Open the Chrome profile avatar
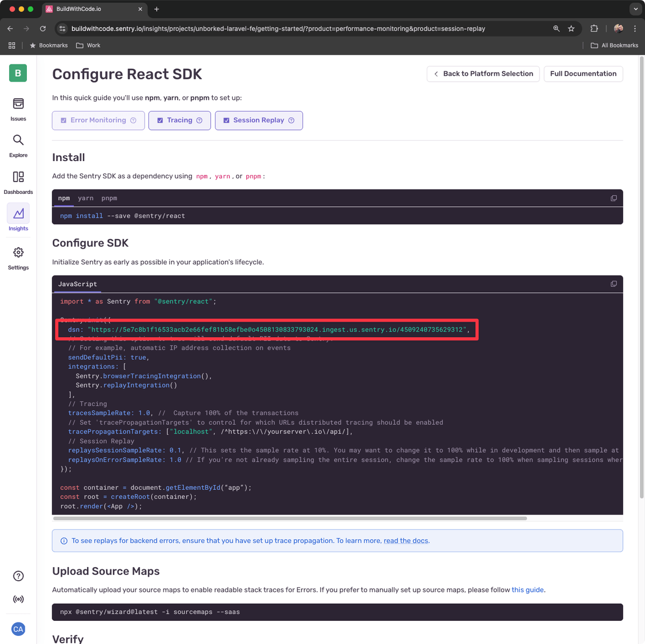 tap(619, 28)
